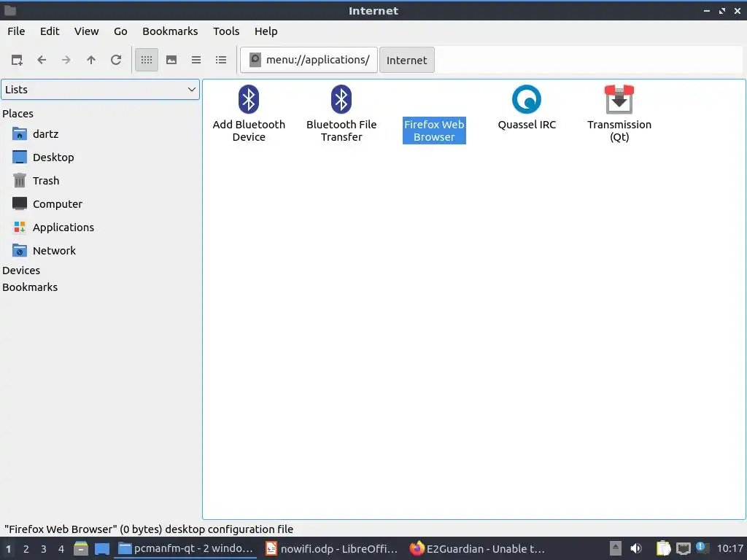Switch to workspace 3 in pager
The width and height of the screenshot is (747, 560).
43,549
